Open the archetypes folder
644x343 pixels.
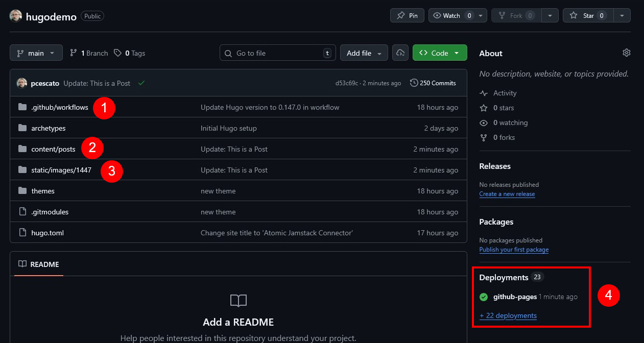point(49,128)
